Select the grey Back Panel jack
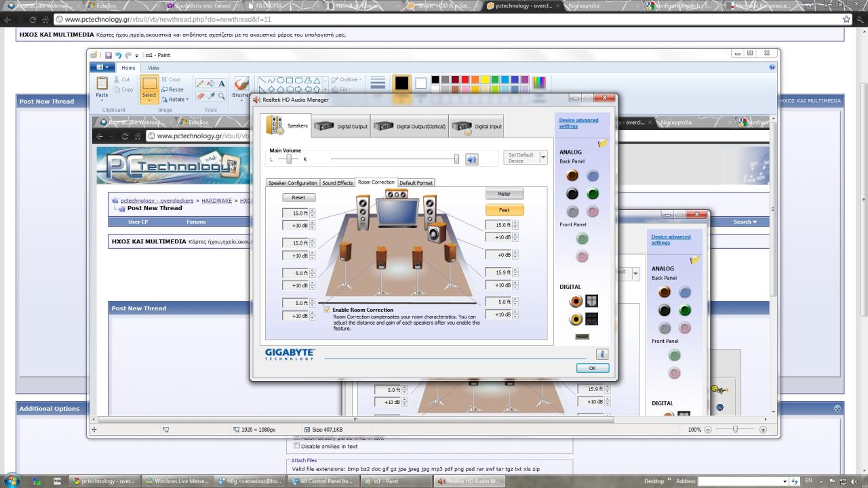This screenshot has height=488, width=868. click(572, 211)
